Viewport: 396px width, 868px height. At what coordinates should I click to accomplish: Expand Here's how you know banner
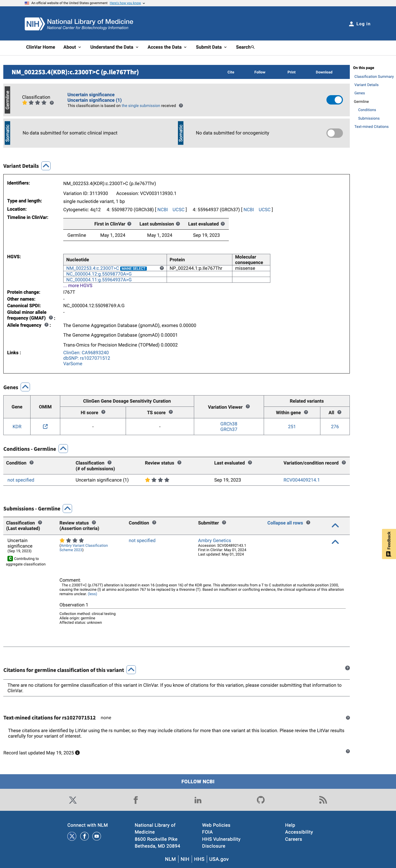(127, 3)
